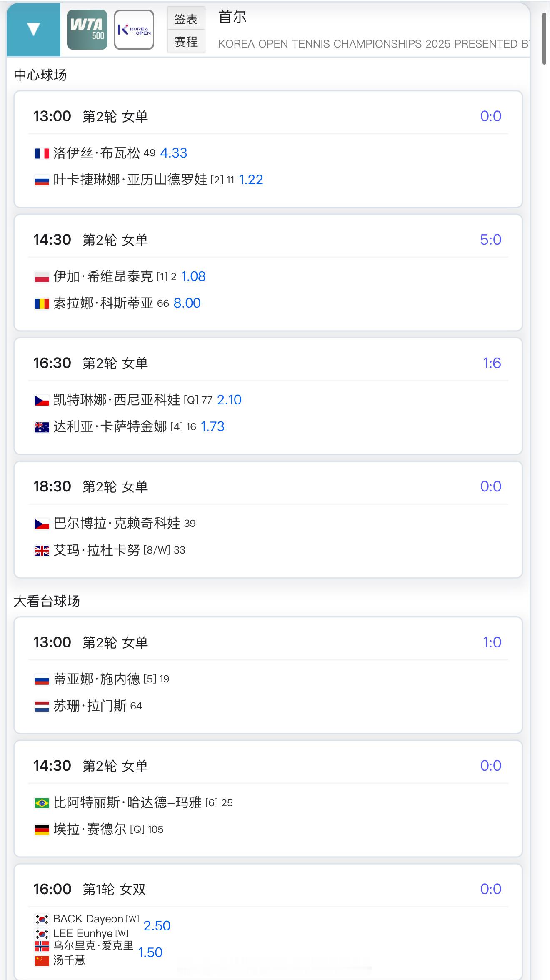Screen dimensions: 550x980
Task: Collapse the tournament with the white triangle dropdown
Action: [x=33, y=29]
